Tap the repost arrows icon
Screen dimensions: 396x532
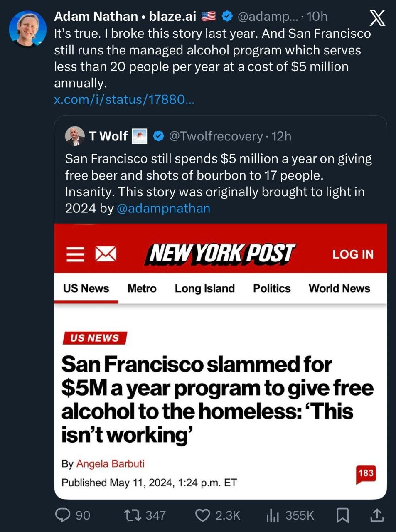point(132,515)
